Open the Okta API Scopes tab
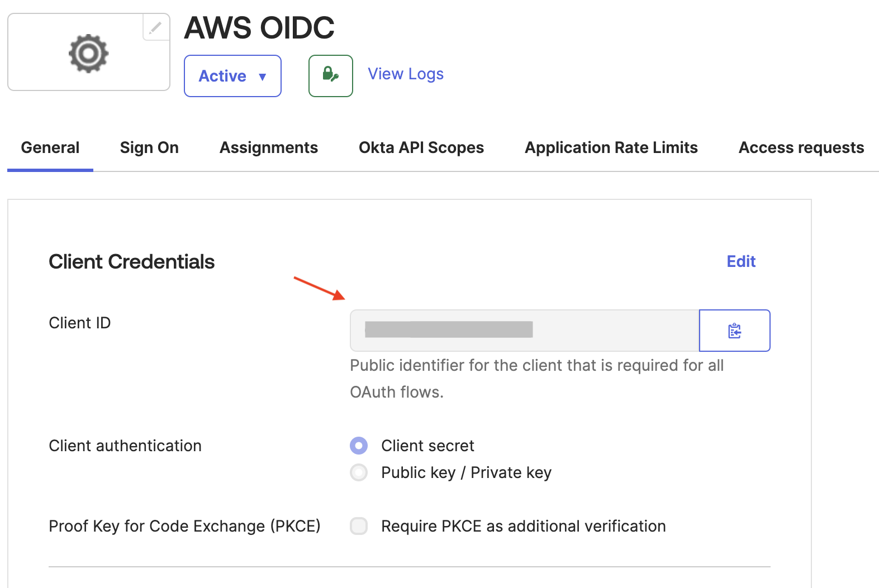 (421, 147)
